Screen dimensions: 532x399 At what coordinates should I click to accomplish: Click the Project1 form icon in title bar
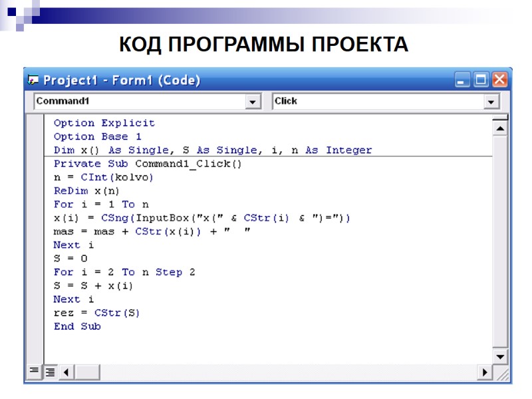click(x=33, y=80)
